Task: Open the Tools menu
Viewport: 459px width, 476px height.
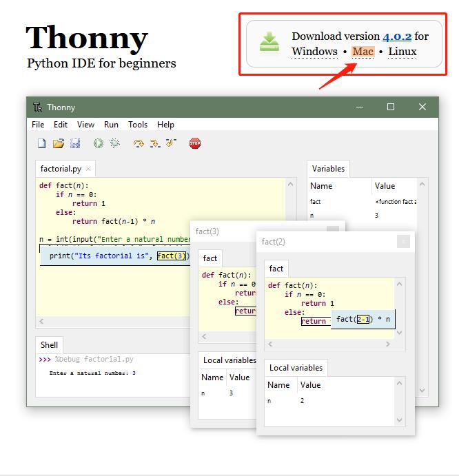Action: (138, 125)
